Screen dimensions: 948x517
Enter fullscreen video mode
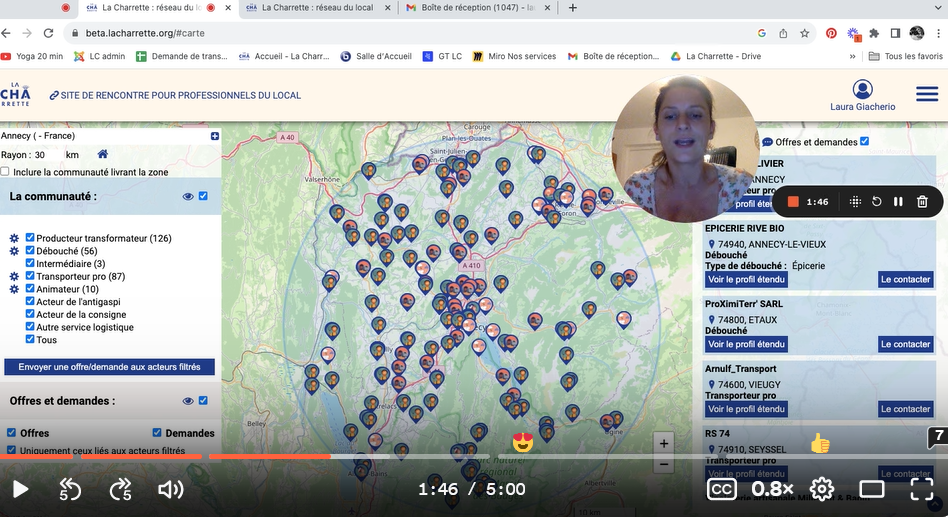(x=921, y=489)
